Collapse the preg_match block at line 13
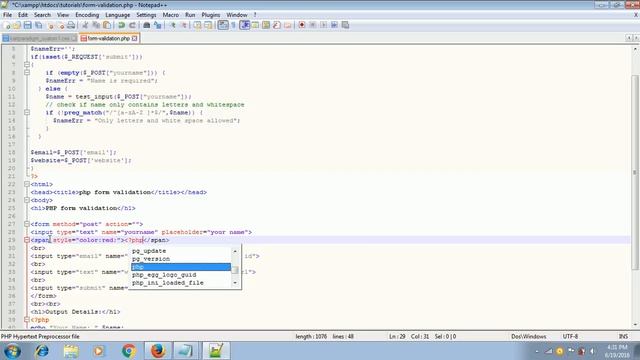The image size is (640, 360). pos(27,112)
